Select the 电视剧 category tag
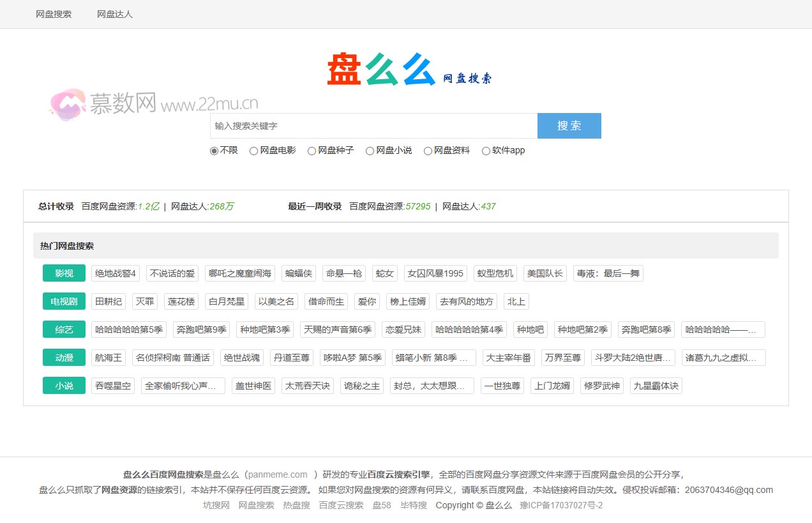The height and width of the screenshot is (523, 812). click(63, 301)
